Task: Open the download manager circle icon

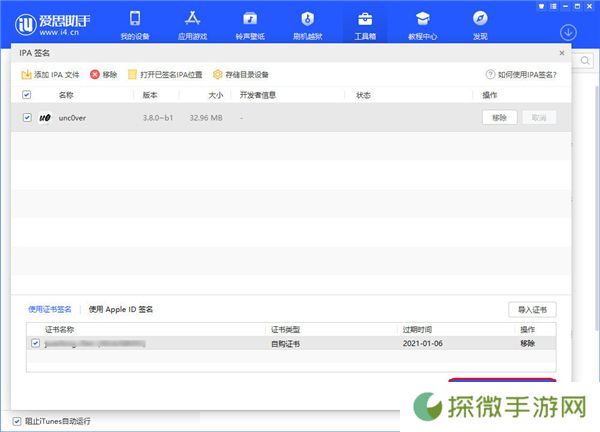Action: [x=568, y=32]
